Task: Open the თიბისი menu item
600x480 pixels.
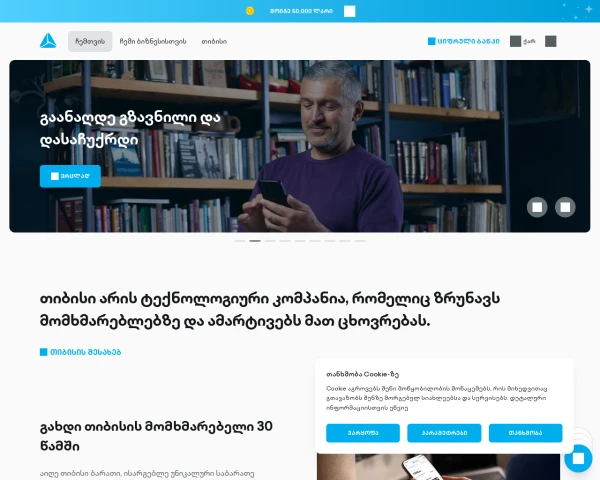Action: pyautogui.click(x=214, y=41)
